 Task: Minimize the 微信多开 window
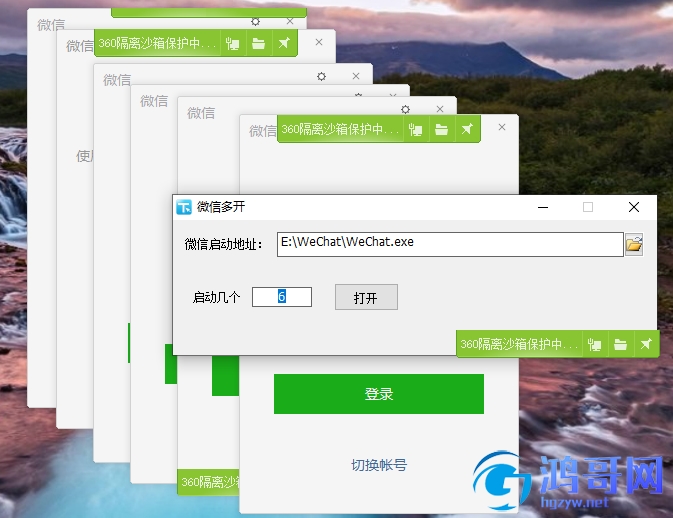tap(543, 207)
